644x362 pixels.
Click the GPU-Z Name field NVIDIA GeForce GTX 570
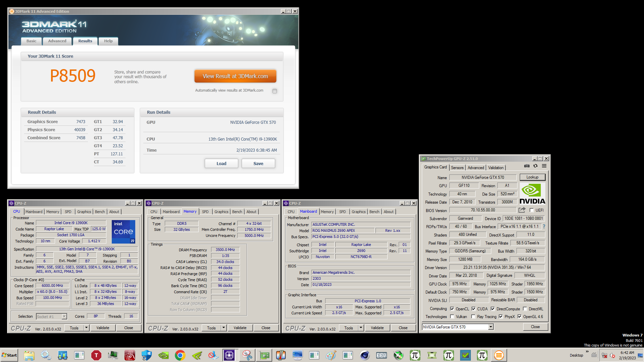pyautogui.click(x=483, y=177)
